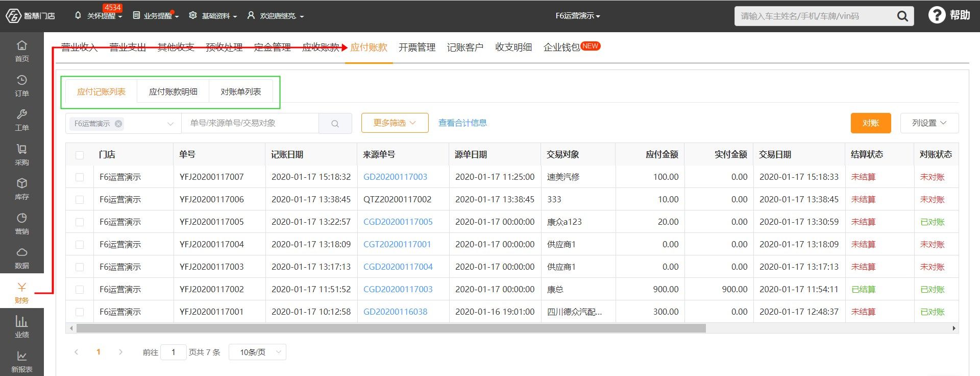The width and height of the screenshot is (980, 376).
Task: Expand the F6运营演示 header store switcher
Action: [x=578, y=16]
